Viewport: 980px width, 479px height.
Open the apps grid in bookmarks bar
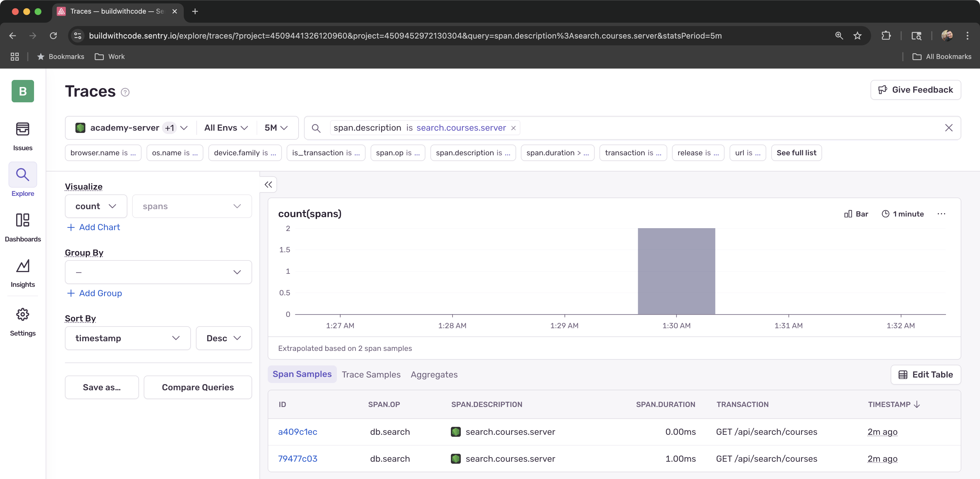pyautogui.click(x=14, y=57)
